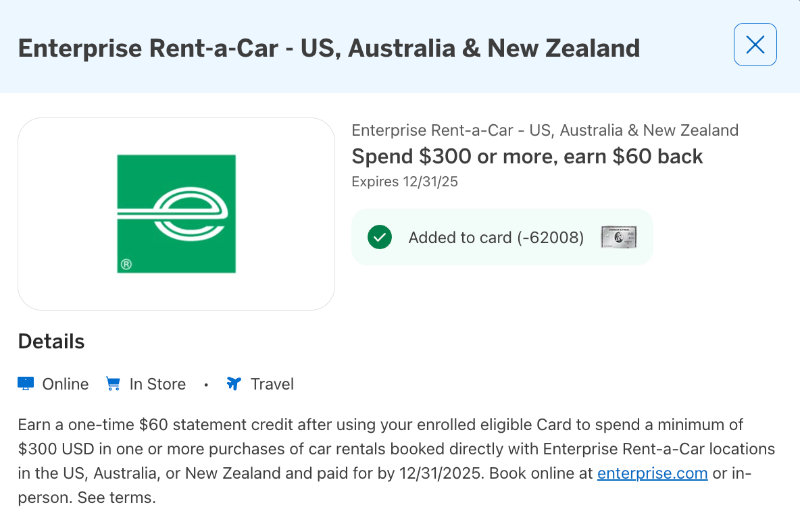Click the green Enterprise logo image
This screenshot has height=532, width=800.
176,214
